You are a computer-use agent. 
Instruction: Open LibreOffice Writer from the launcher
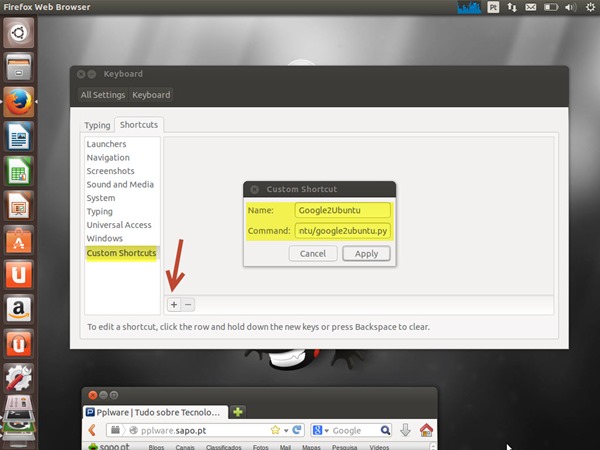(x=18, y=136)
